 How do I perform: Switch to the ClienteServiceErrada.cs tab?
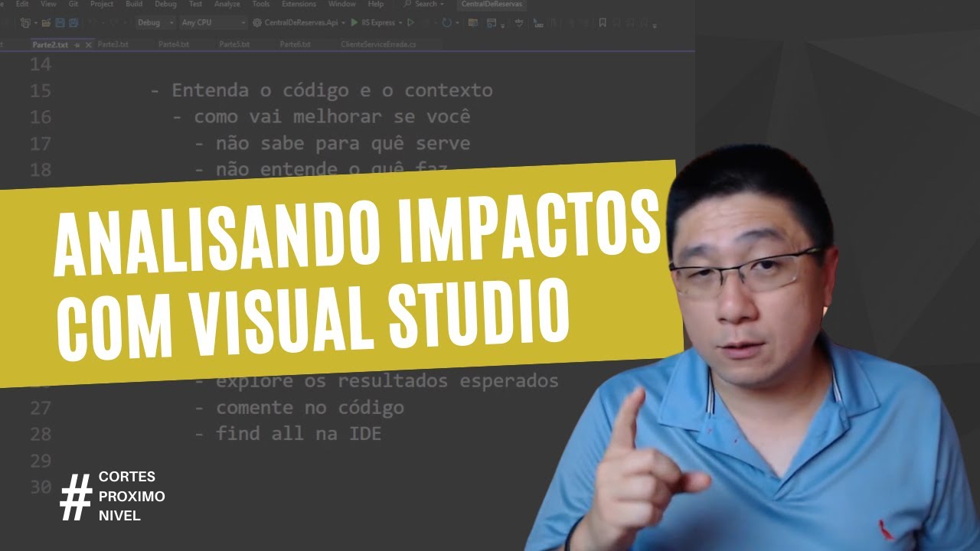coord(378,44)
